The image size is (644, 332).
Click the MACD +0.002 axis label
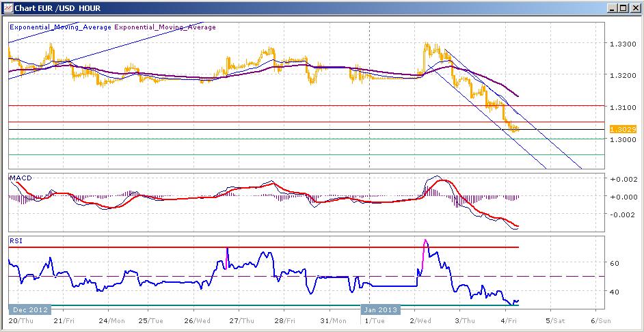pyautogui.click(x=622, y=178)
